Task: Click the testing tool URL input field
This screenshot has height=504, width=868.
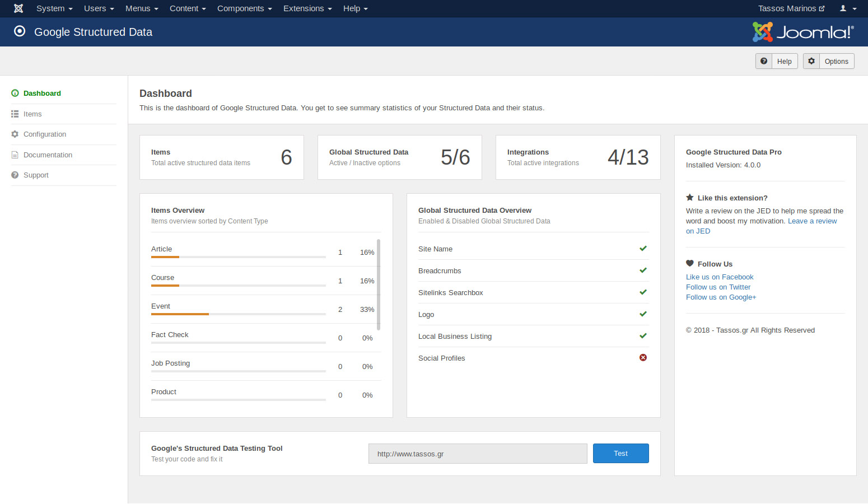Action: click(478, 454)
